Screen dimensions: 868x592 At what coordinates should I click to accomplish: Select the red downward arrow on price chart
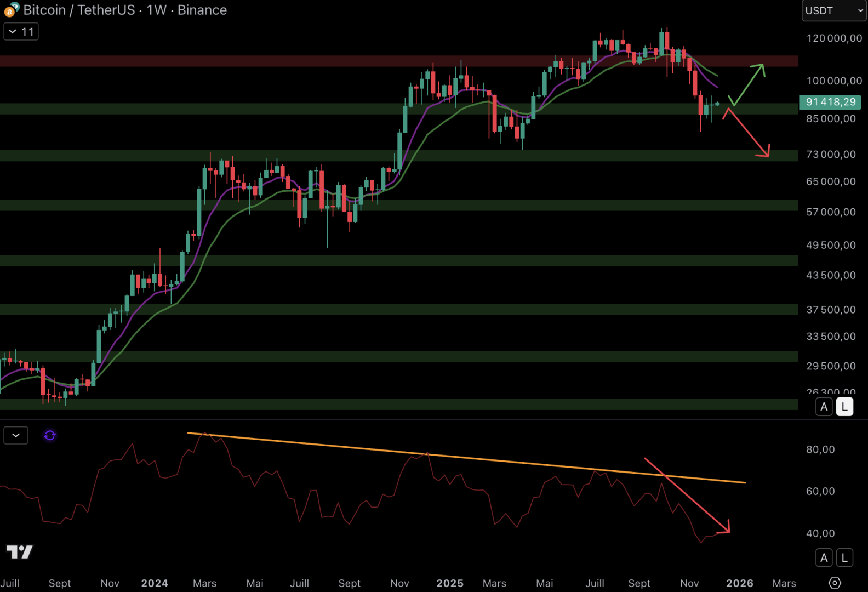point(747,133)
